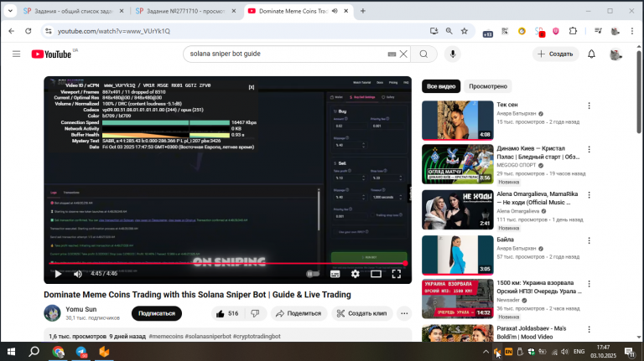Select the Просмотрено filter chip
644x361 pixels.
point(488,86)
